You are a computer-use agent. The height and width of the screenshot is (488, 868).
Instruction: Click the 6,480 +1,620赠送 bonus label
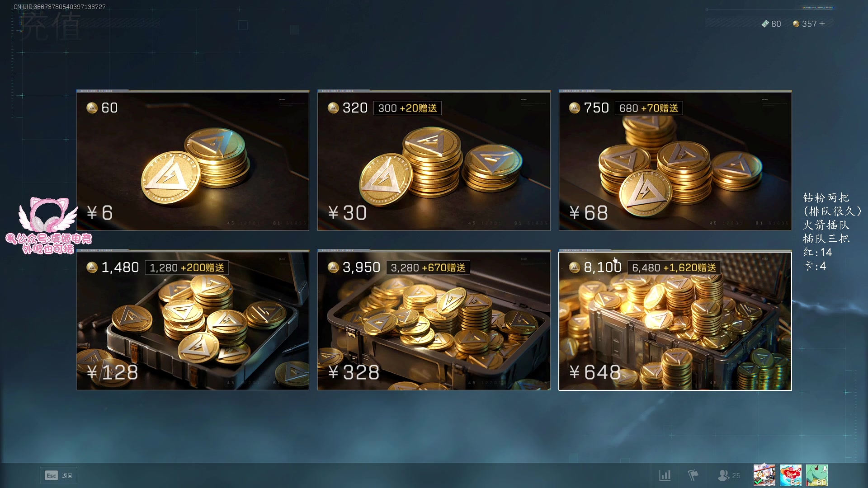674,267
